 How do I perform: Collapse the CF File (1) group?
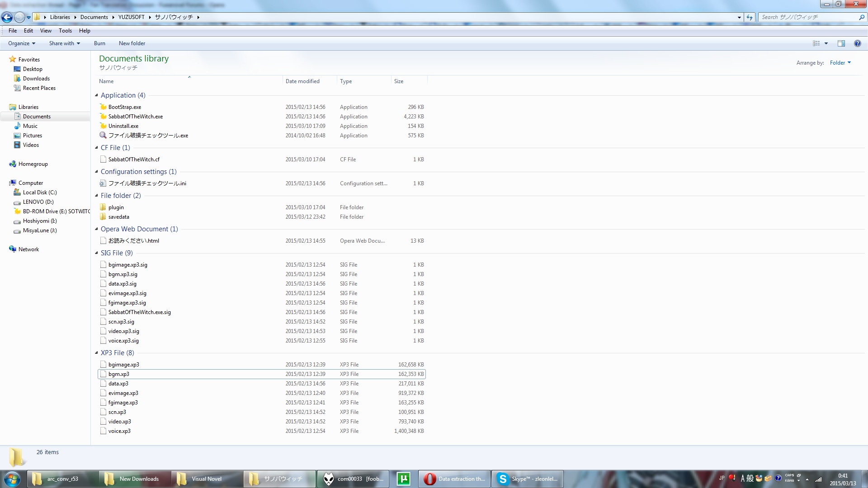(x=96, y=148)
